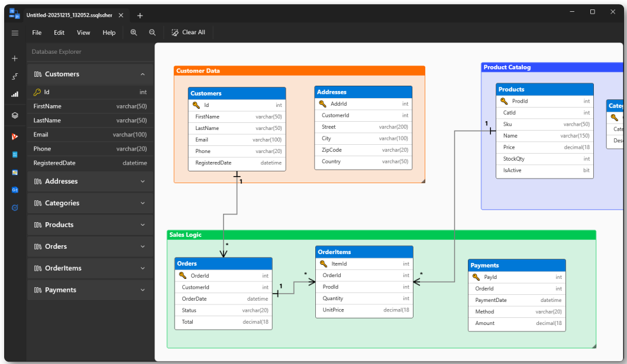Expand the Products entry in Database Explorer
Screen dimensions: 627x364
click(142, 225)
